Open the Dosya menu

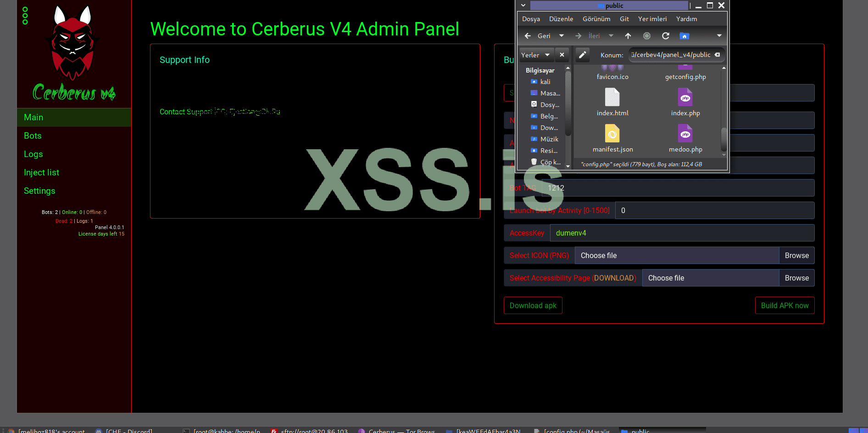click(x=531, y=19)
